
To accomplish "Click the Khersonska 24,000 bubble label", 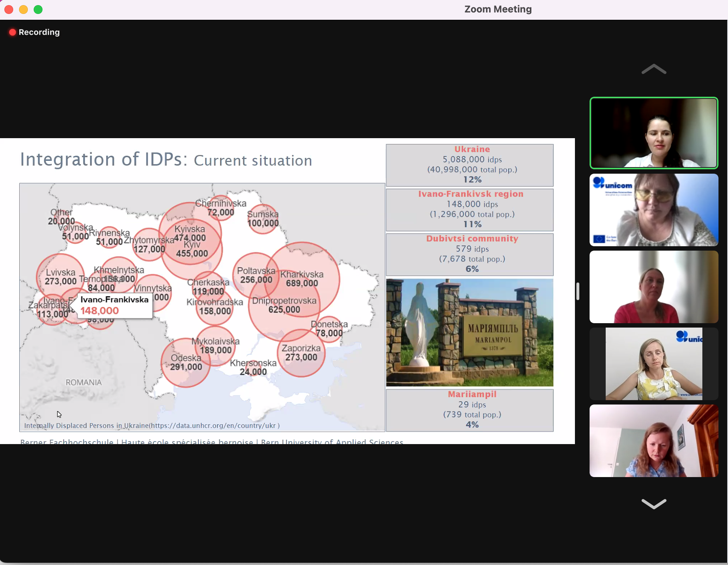I will click(x=253, y=367).
